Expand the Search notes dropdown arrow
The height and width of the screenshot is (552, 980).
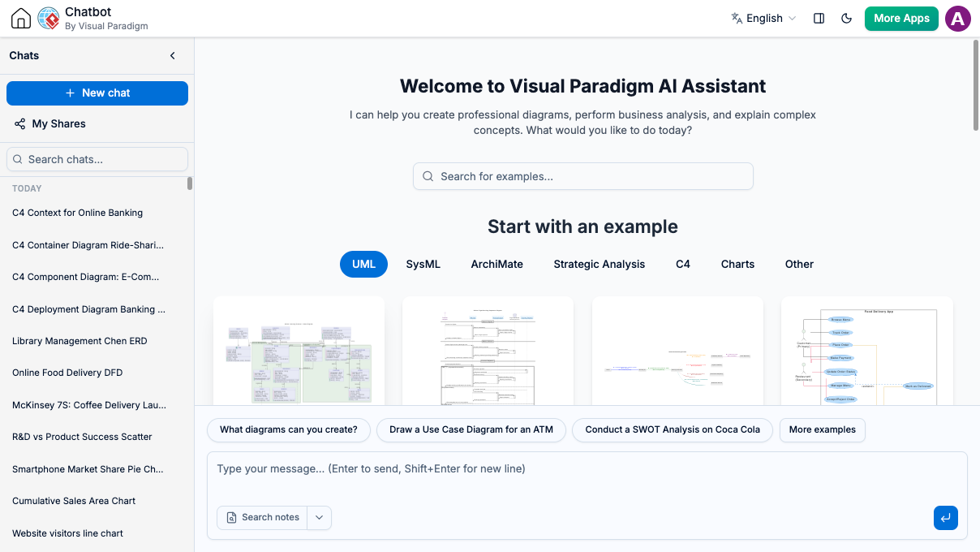coord(320,518)
